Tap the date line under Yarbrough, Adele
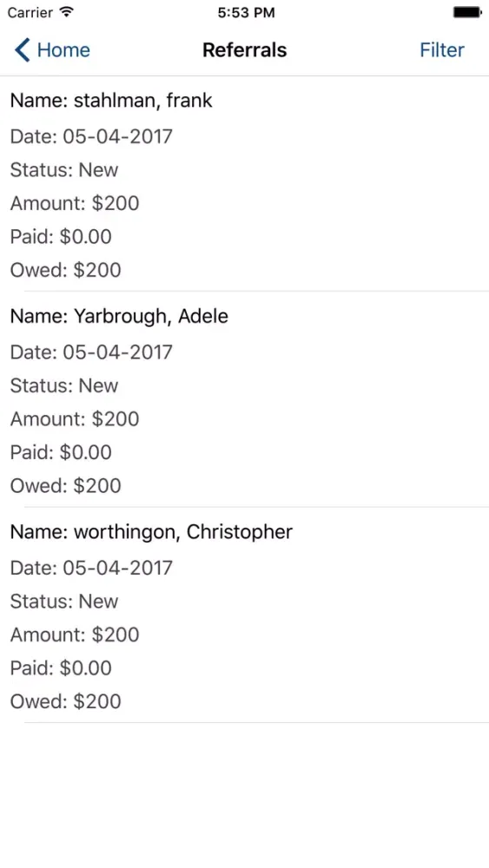 coord(91,352)
